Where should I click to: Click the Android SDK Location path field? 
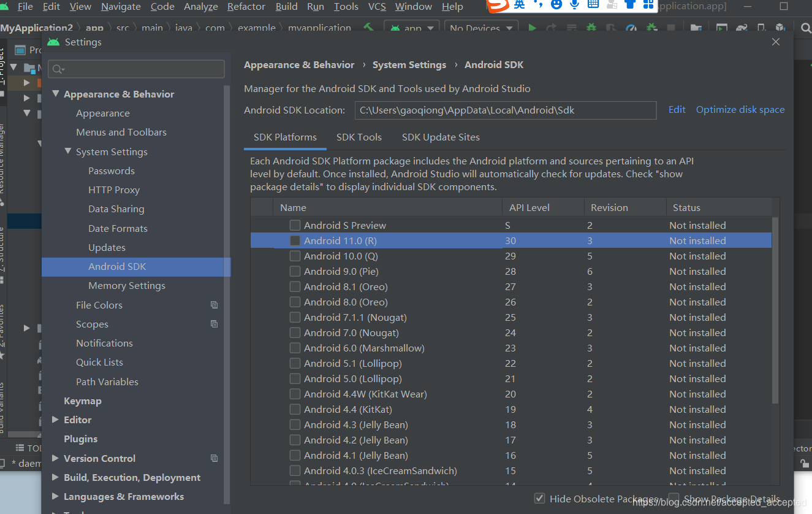tap(506, 110)
